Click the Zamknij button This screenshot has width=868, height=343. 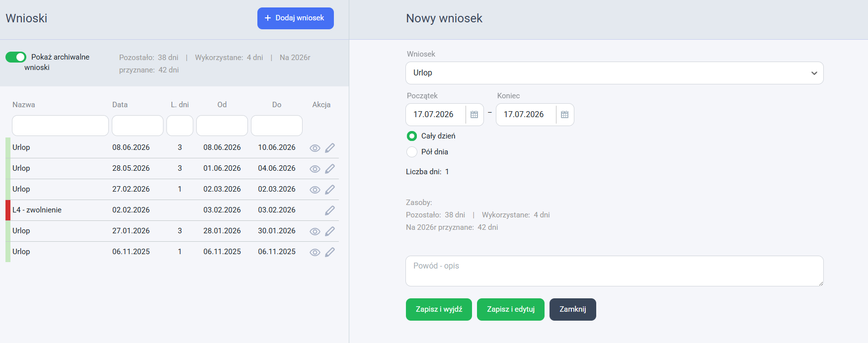coord(573,309)
